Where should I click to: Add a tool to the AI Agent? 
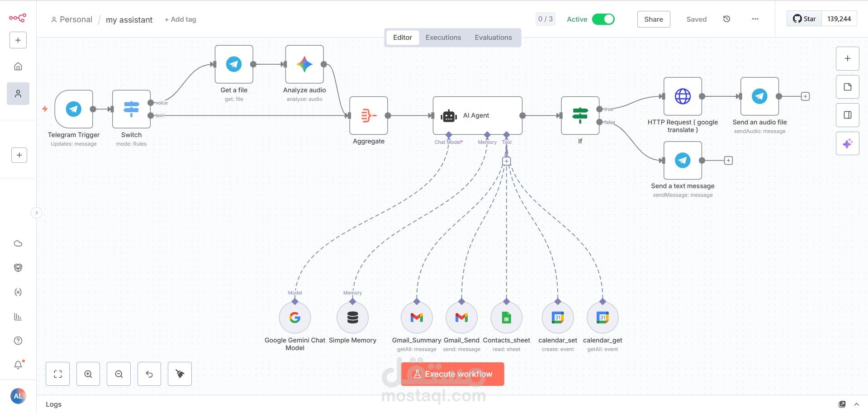coord(507,161)
